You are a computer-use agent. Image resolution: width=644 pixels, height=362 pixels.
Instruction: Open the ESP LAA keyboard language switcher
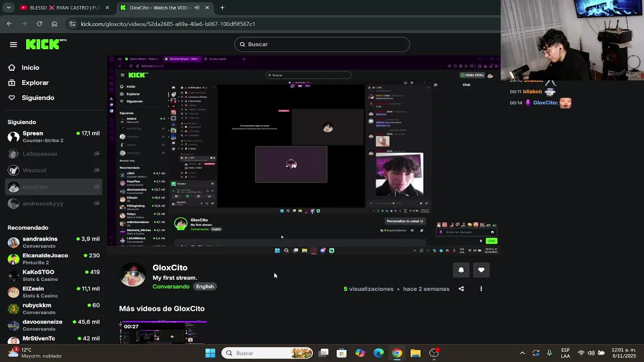(566, 353)
